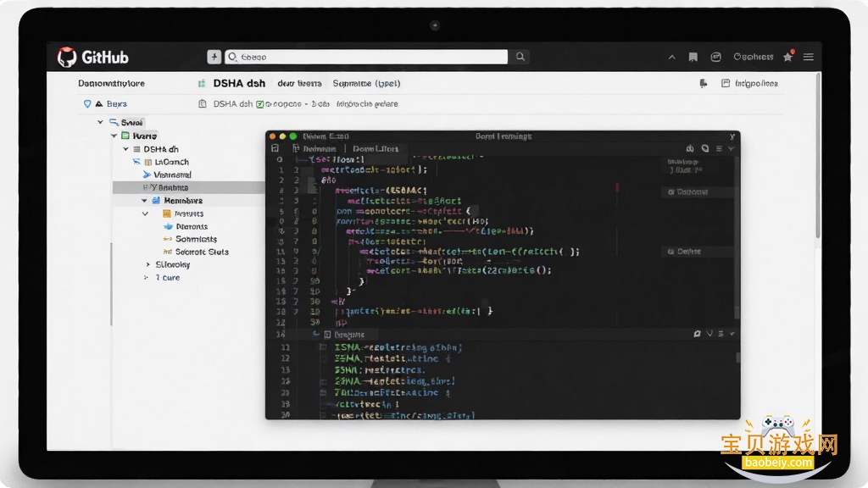Select the Doewl Lifora editor tab
The width and height of the screenshot is (868, 488).
click(376, 148)
